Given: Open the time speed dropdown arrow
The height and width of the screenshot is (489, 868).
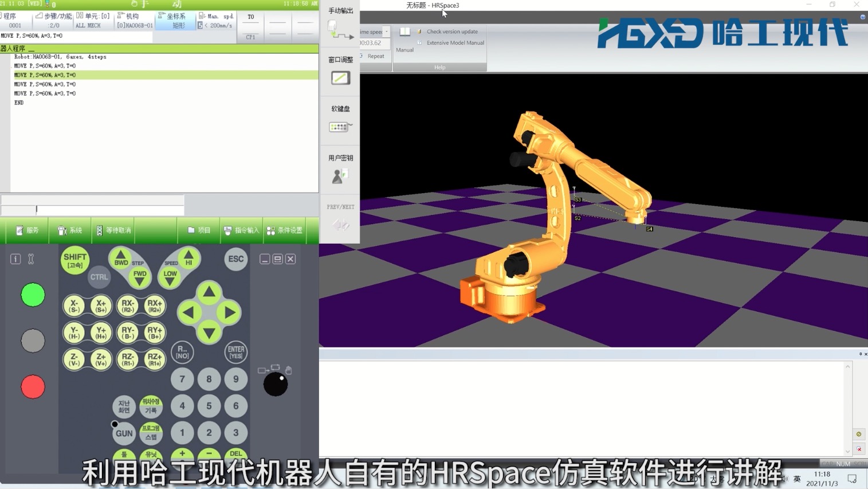Looking at the screenshot, I should pos(387,32).
